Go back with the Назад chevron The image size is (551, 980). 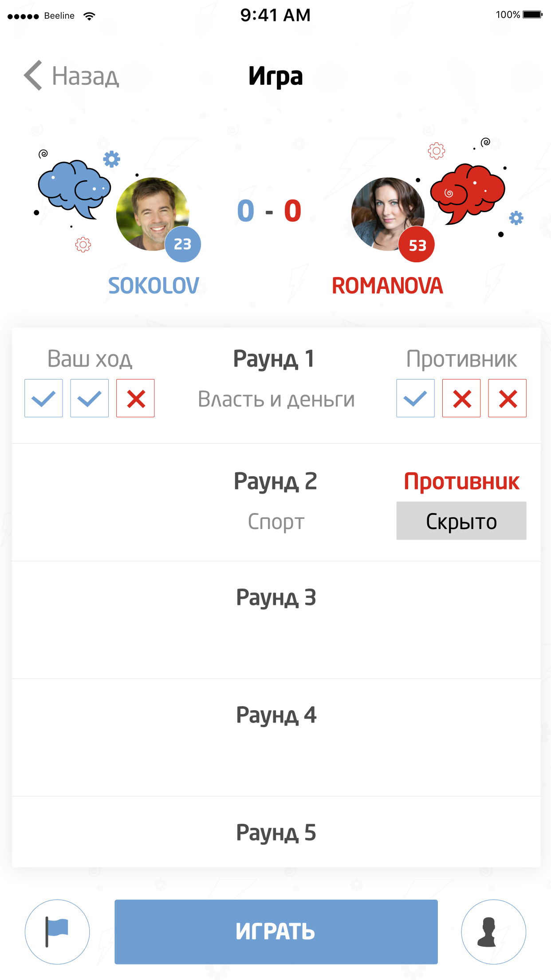click(x=34, y=75)
